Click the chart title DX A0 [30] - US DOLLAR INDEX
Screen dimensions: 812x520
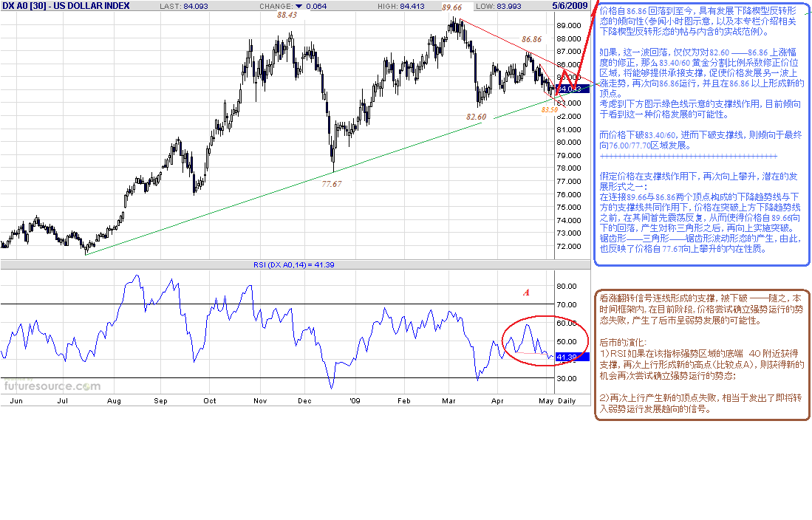point(66,6)
